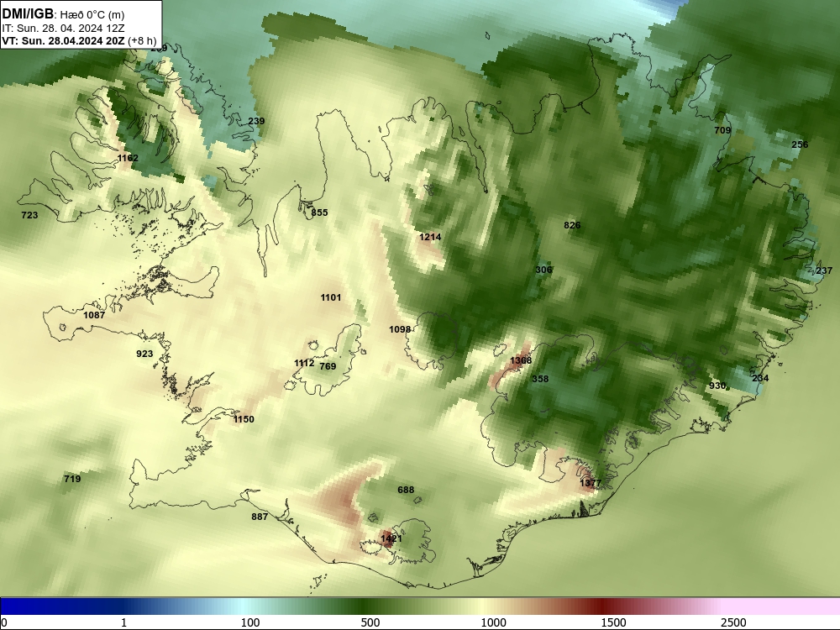Select the 769 value inside the glacier outline
The image size is (840, 630).
(x=328, y=366)
